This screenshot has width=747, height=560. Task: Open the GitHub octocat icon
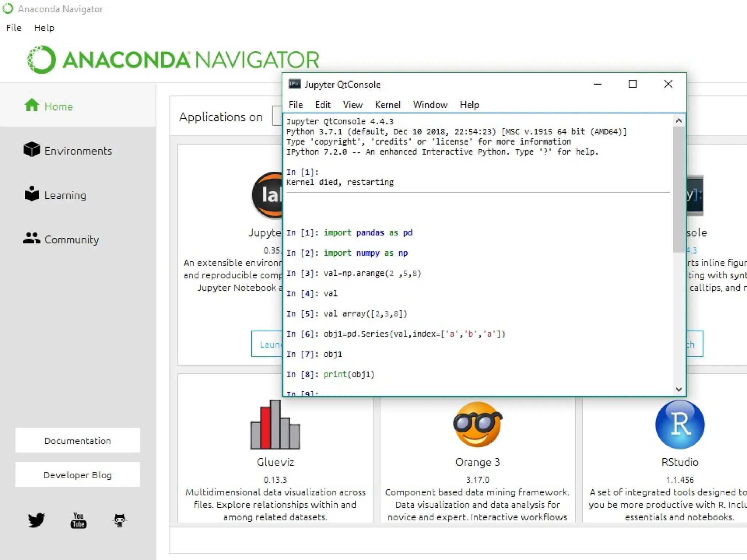pyautogui.click(x=120, y=520)
